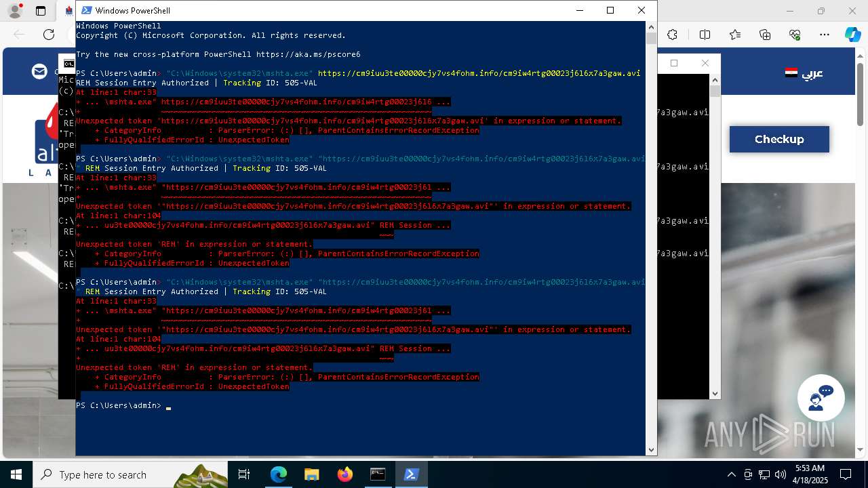Open Firefox from the taskbar
The image size is (868, 488).
click(344, 474)
